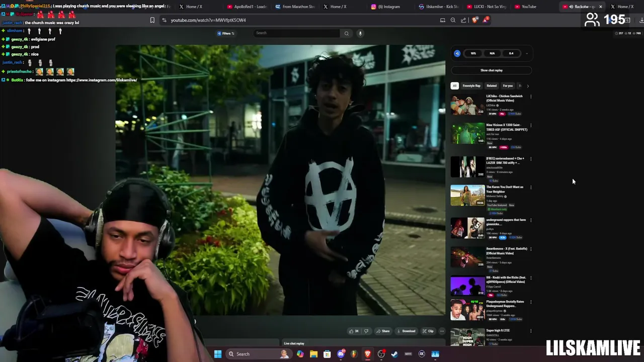Viewport: 644px width, 362px height.
Task: Open LilChika Chicken Sandwich video thumbnail
Action: point(467,105)
